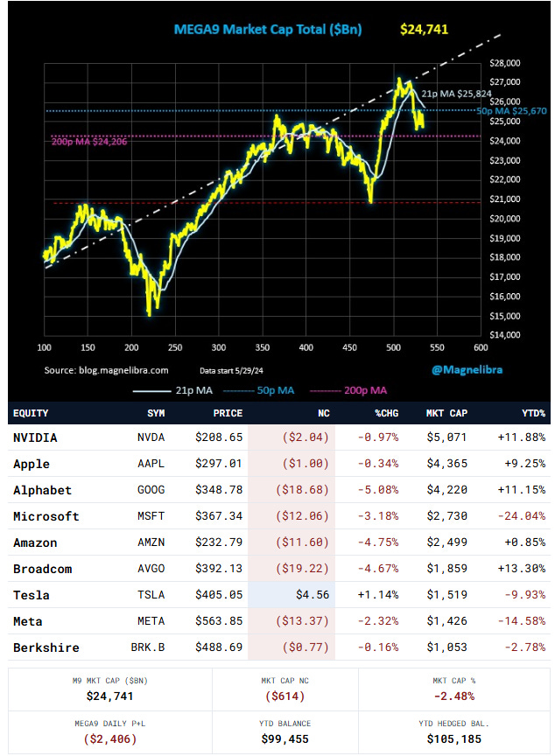This screenshot has width=555, height=756.
Task: Select the Alphabet equity name
Action: tap(42, 490)
